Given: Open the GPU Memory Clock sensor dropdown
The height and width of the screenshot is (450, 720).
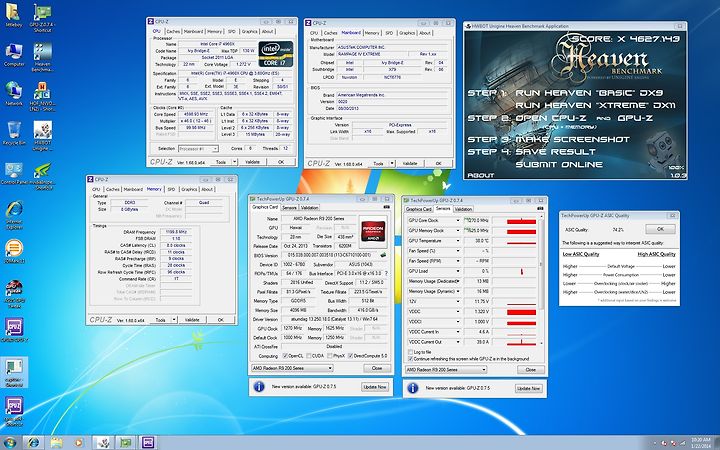Looking at the screenshot, I should click(x=457, y=231).
